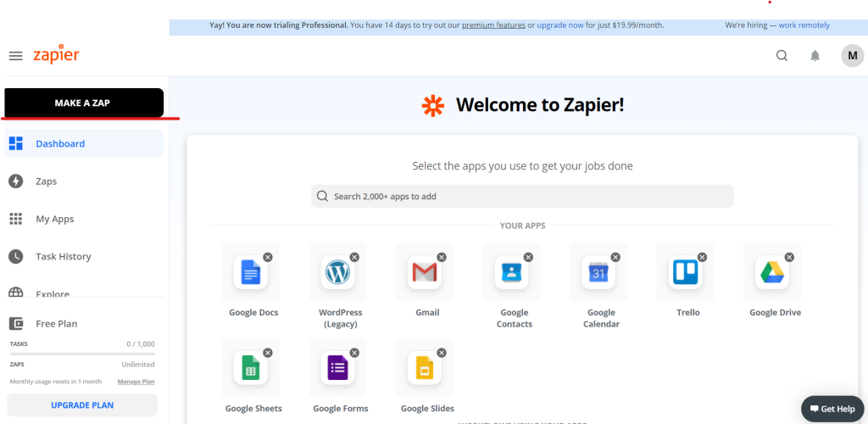The height and width of the screenshot is (424, 868).
Task: Click the UPGRADE PLAN button
Action: click(82, 405)
